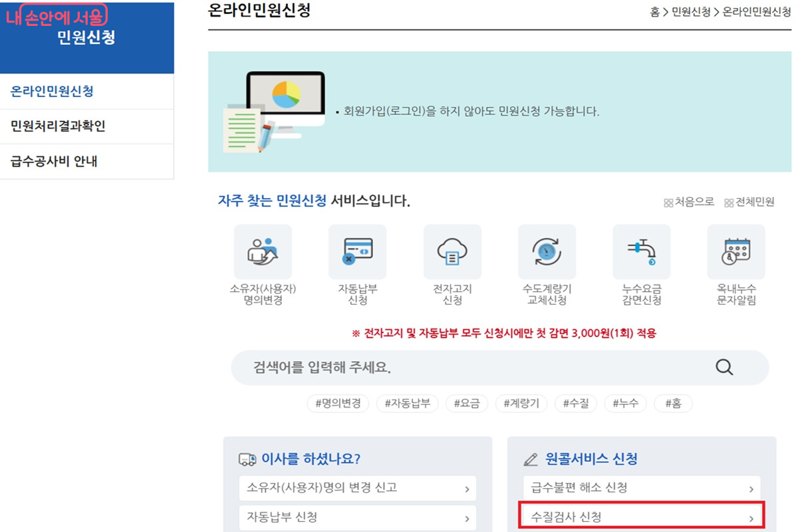The image size is (798, 532).
Task: Click 홈 in the breadcrumb
Action: (655, 12)
